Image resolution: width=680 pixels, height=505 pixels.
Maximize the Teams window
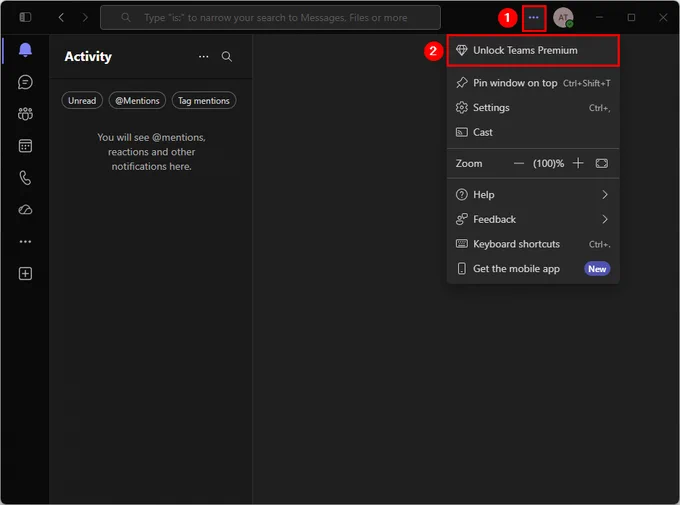[631, 17]
